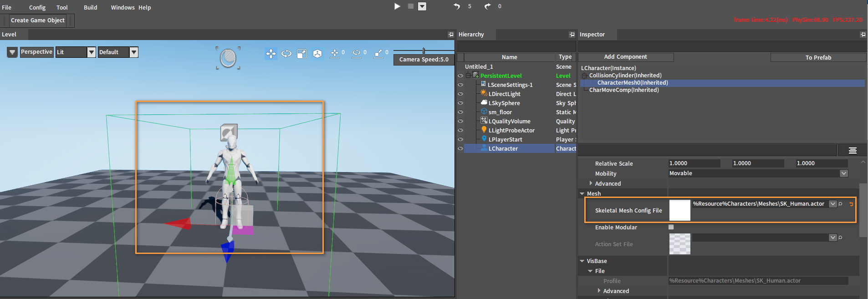
Task: Redo the last undone action
Action: 488,6
